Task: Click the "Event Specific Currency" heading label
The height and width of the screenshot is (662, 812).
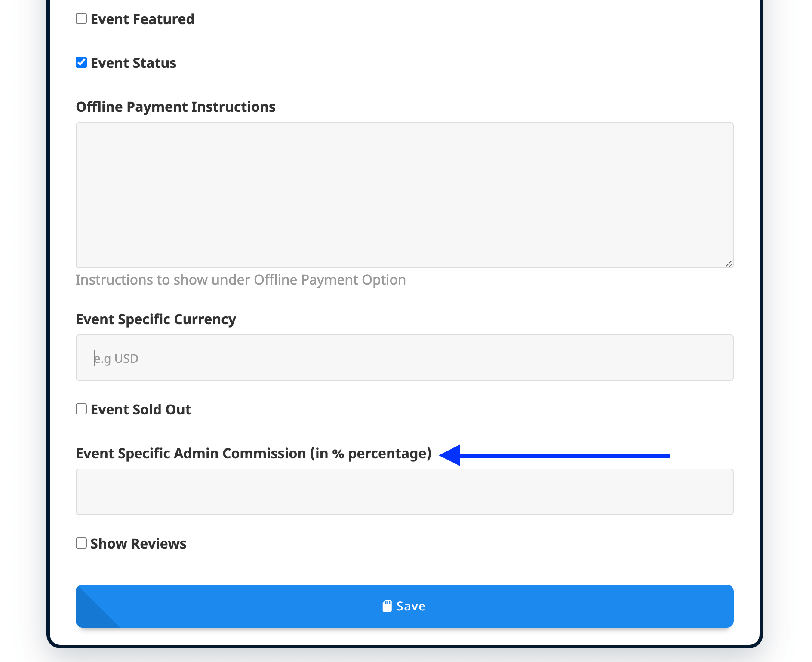Action: coord(156,319)
